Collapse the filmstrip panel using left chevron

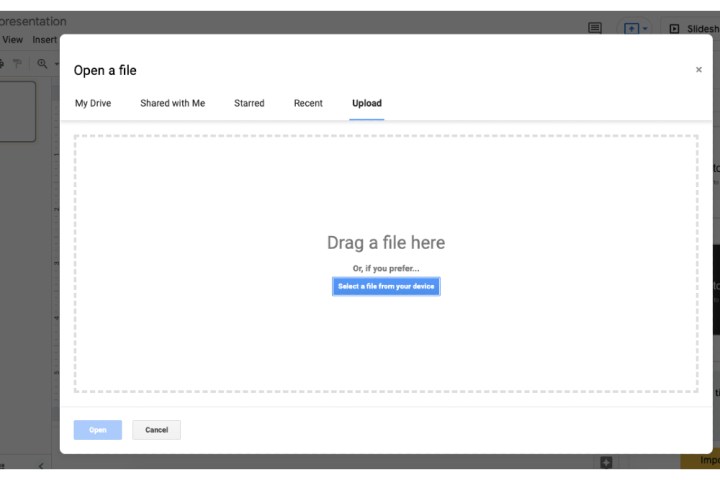pyautogui.click(x=41, y=466)
